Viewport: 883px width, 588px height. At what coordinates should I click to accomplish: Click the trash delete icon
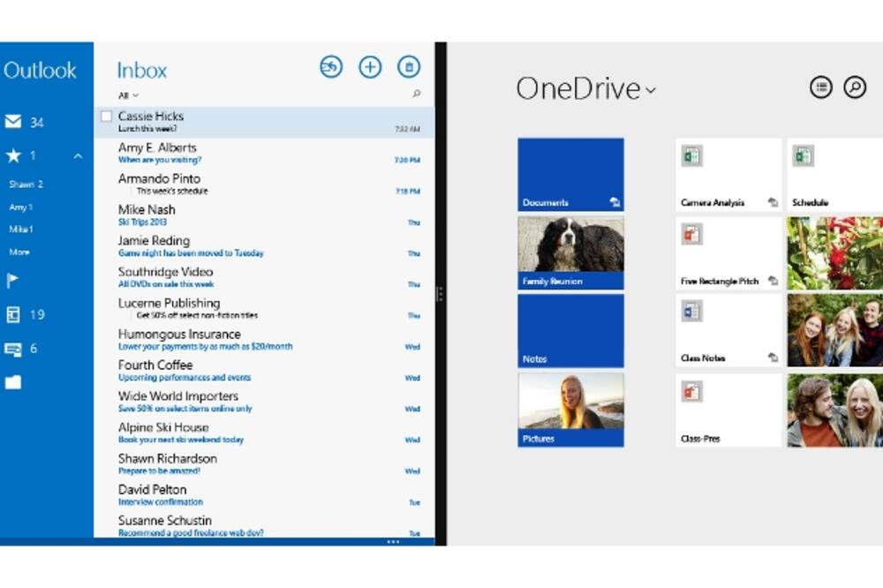pyautogui.click(x=408, y=67)
